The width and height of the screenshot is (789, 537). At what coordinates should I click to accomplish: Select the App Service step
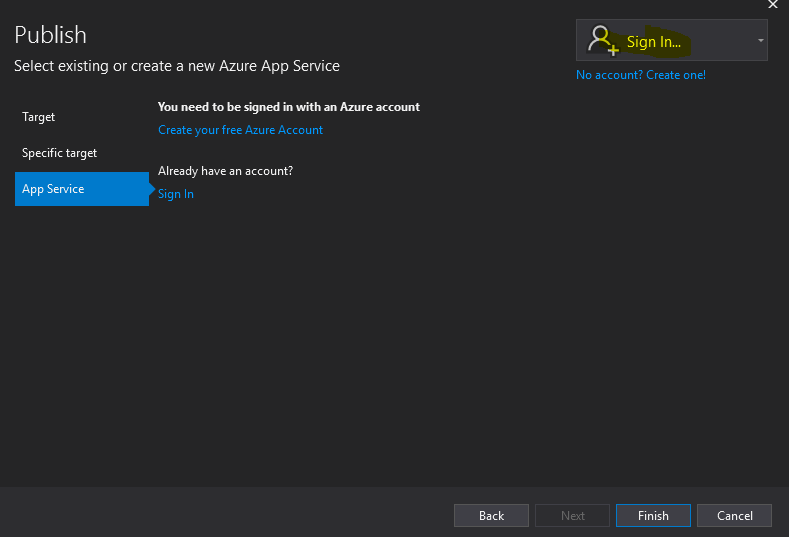(82, 189)
